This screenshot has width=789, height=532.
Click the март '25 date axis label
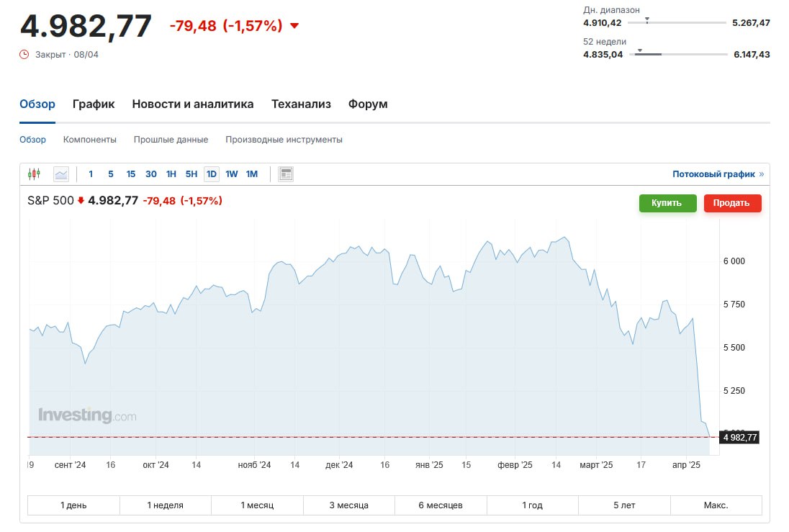[596, 465]
